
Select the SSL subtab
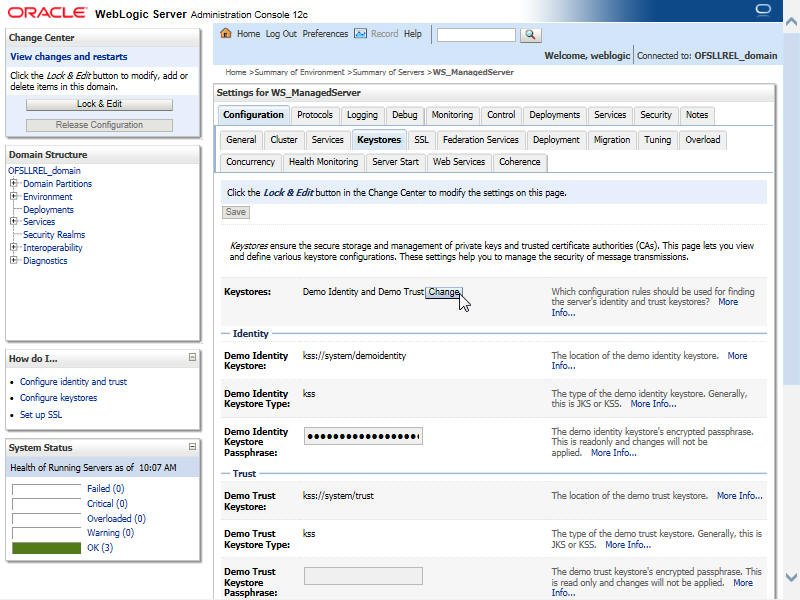[x=421, y=140]
